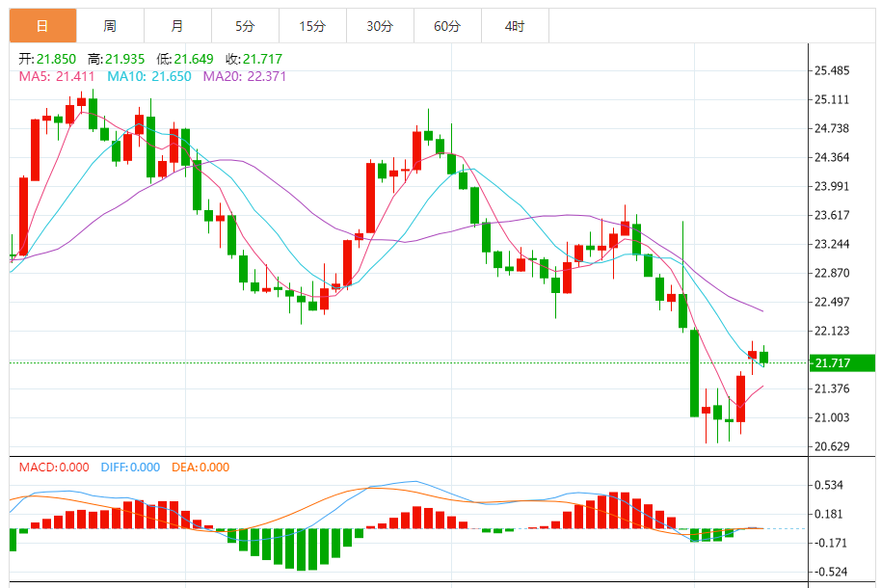Image resolution: width=881 pixels, height=588 pixels.
Task: Click the high price 高:21.935
Action: click(116, 59)
